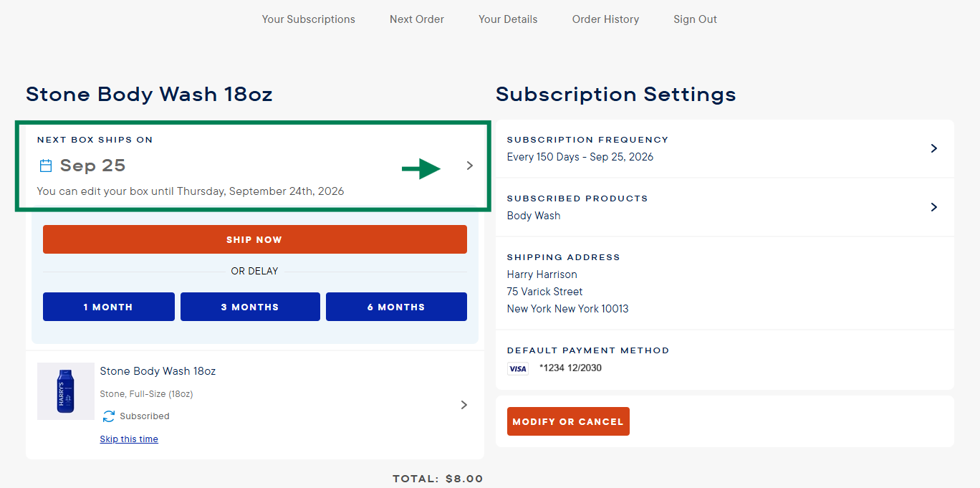980x488 pixels.
Task: Open Stone Body Wash item details chevron
Action: click(x=464, y=405)
